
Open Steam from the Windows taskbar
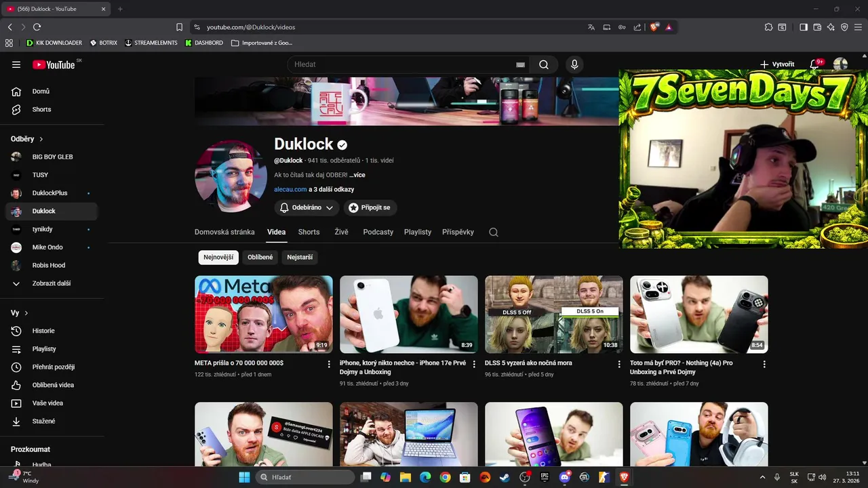pyautogui.click(x=505, y=477)
